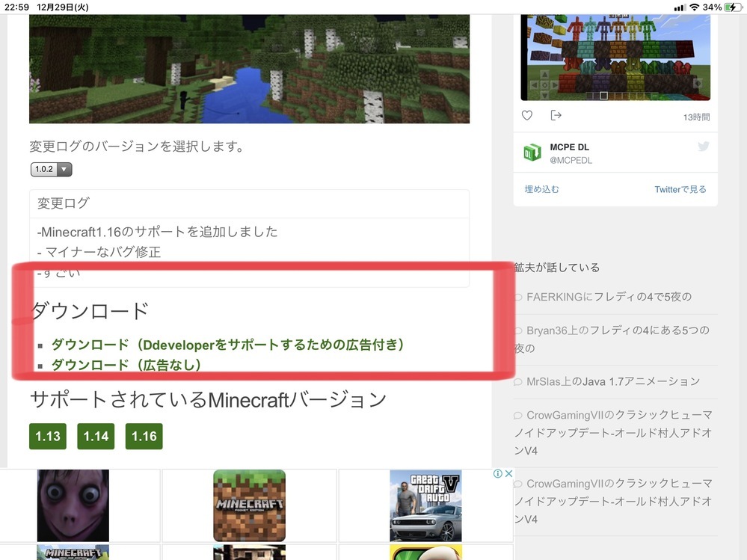
Task: Open the 1.0.2 changelog version dropdown
Action: tap(52, 169)
